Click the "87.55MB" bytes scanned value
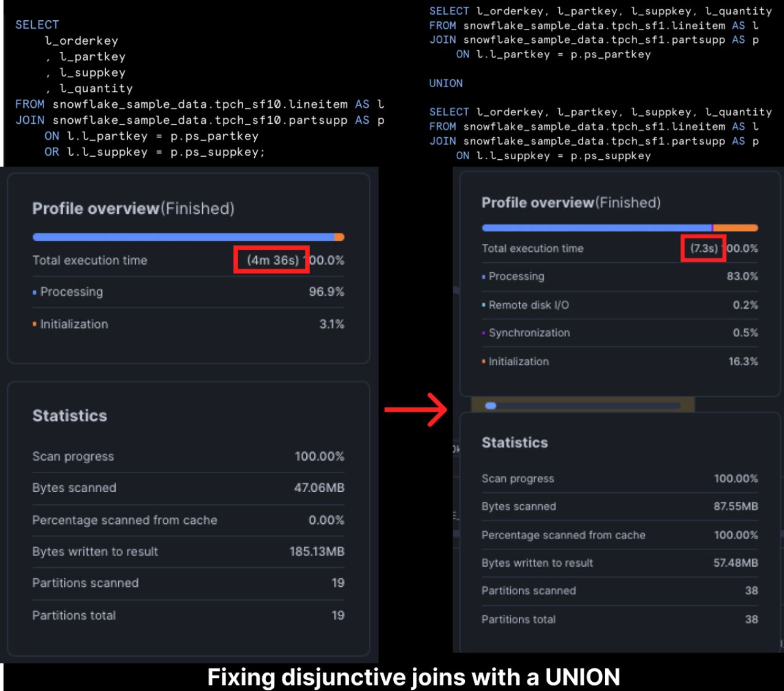This screenshot has width=784, height=691. tap(736, 507)
